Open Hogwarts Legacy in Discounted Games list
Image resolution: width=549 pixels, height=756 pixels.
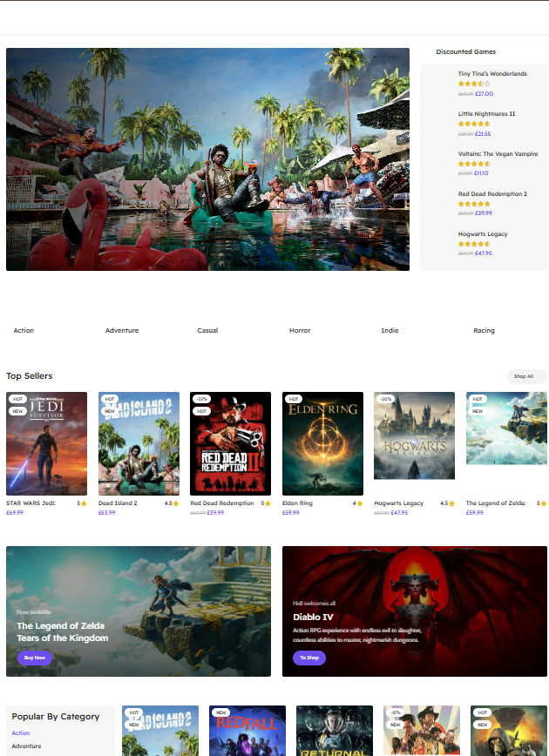pos(483,233)
